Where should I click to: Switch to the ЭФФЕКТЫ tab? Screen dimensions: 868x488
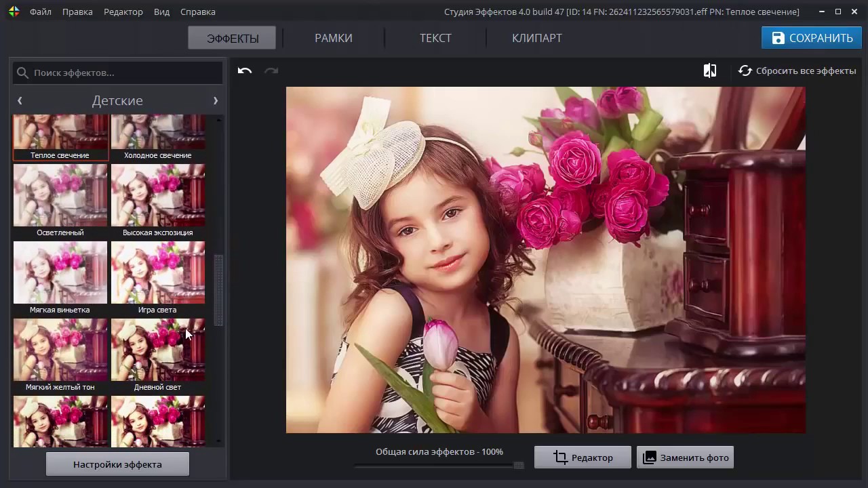[x=232, y=38]
